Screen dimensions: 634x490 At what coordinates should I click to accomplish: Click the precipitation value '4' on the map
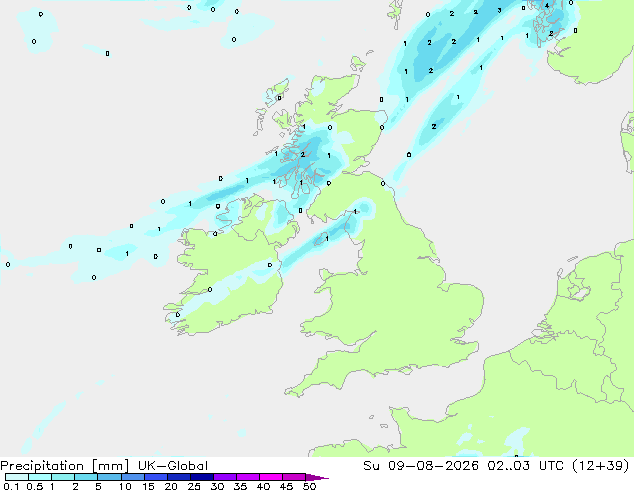(547, 6)
